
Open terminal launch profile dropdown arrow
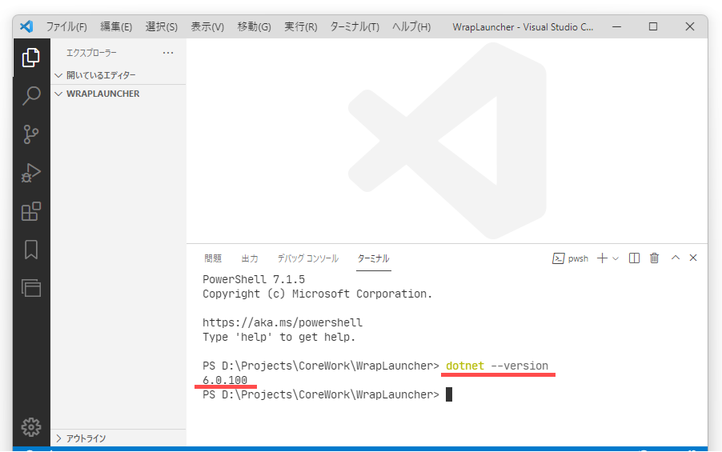coord(615,259)
